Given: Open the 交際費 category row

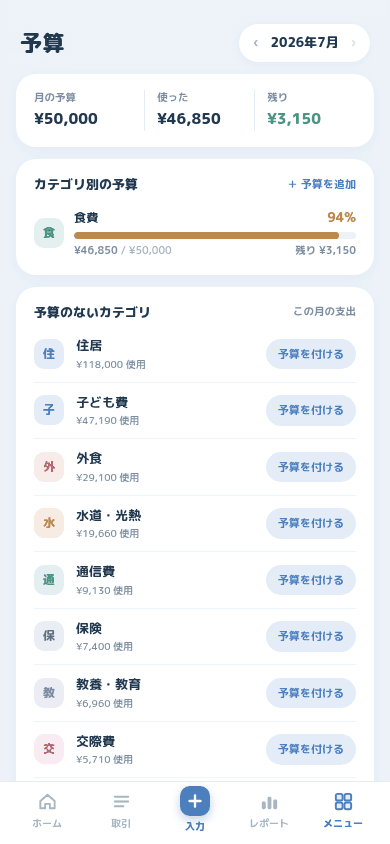Looking at the screenshot, I should 195,749.
